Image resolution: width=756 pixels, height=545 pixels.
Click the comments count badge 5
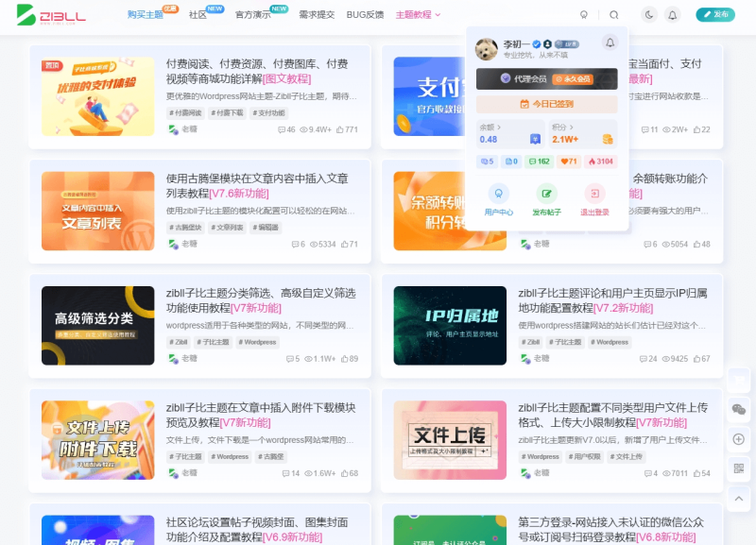click(x=488, y=162)
